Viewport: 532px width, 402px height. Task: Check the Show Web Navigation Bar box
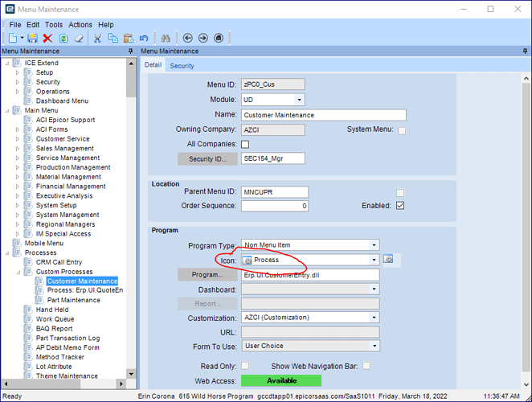coord(366,366)
